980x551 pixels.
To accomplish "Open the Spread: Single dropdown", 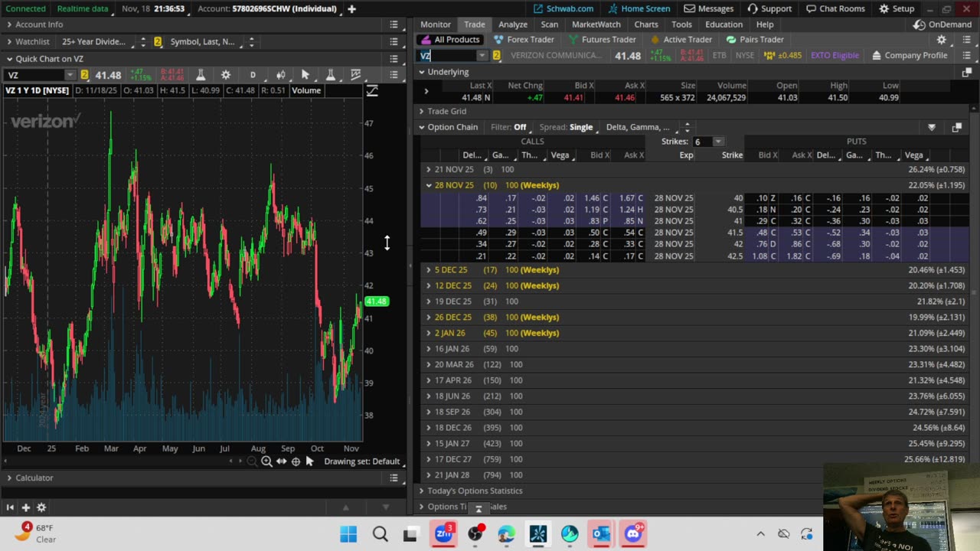I will 566,128.
